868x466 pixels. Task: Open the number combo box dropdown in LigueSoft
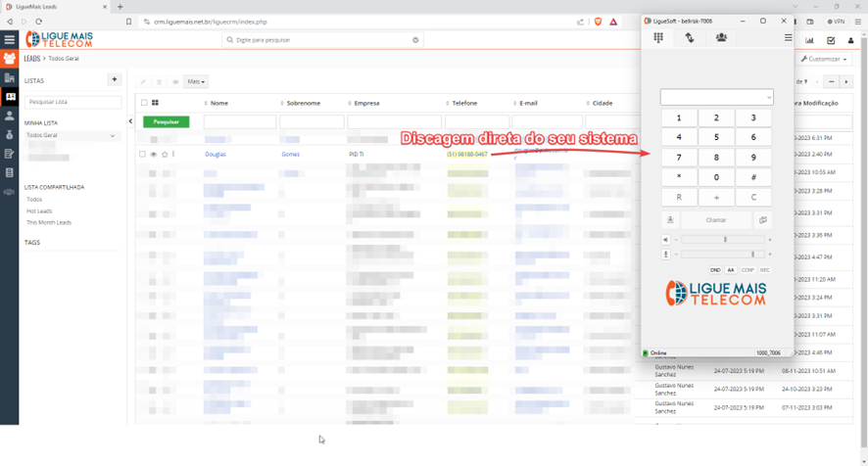click(x=768, y=97)
